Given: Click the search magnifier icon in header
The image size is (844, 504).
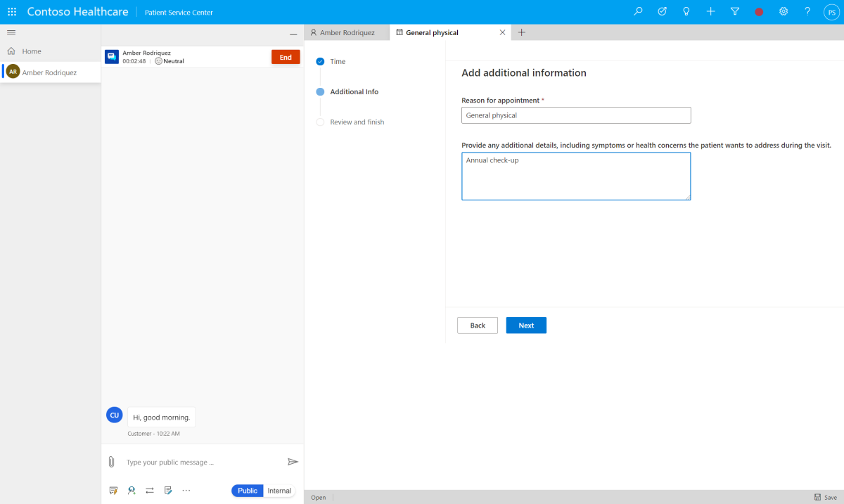Looking at the screenshot, I should coord(638,12).
